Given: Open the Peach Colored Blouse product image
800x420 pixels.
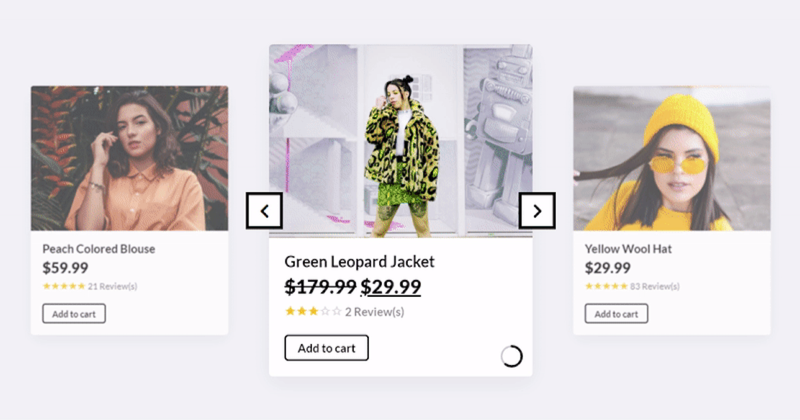Looking at the screenshot, I should [x=129, y=158].
